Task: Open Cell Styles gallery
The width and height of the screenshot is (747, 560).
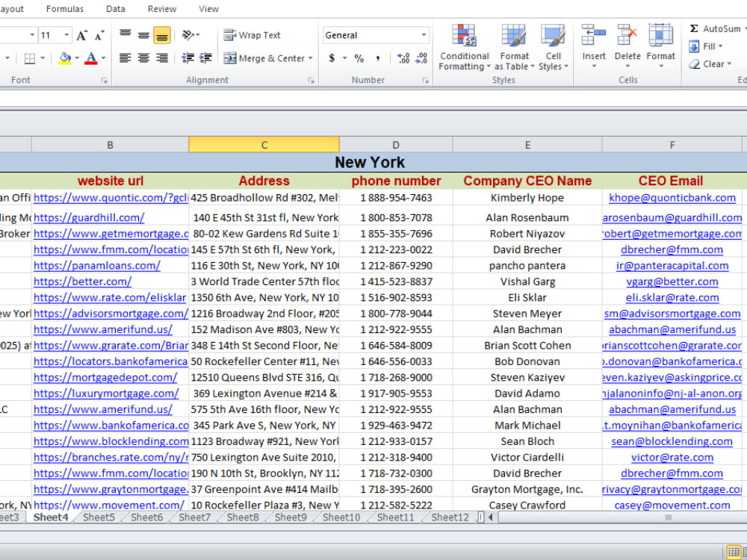Action: (553, 48)
